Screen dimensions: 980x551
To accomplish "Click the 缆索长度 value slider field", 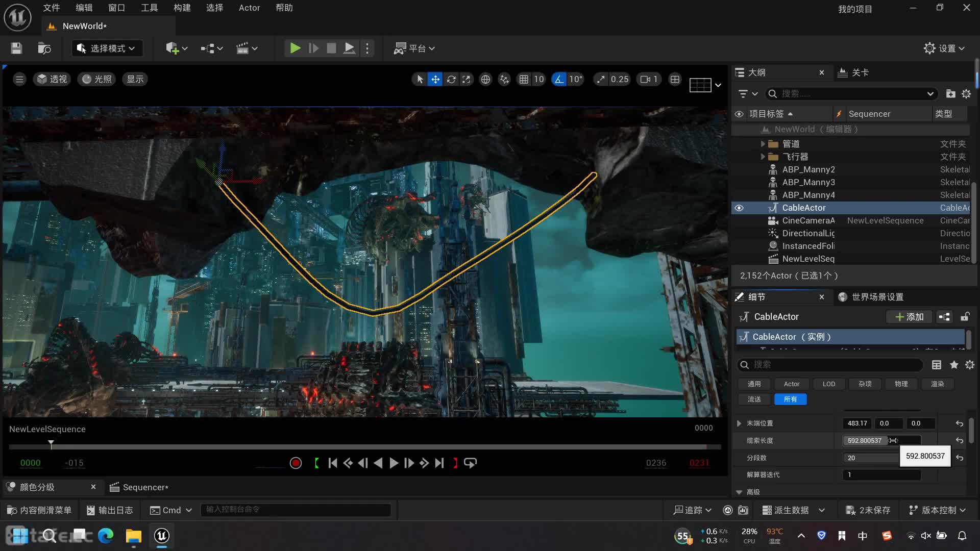I will pyautogui.click(x=881, y=440).
